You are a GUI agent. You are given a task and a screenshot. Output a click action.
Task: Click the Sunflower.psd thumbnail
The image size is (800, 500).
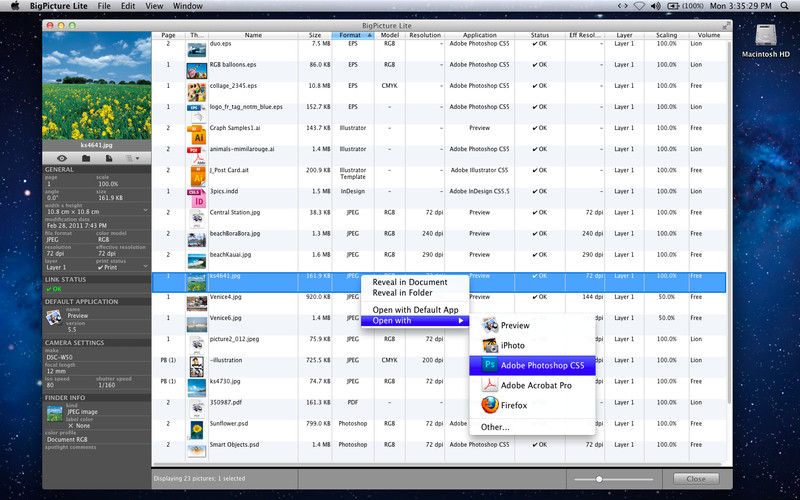point(196,430)
